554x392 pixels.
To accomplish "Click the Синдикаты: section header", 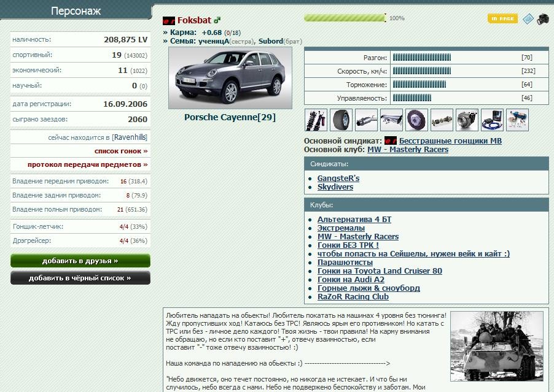I will pyautogui.click(x=426, y=164).
